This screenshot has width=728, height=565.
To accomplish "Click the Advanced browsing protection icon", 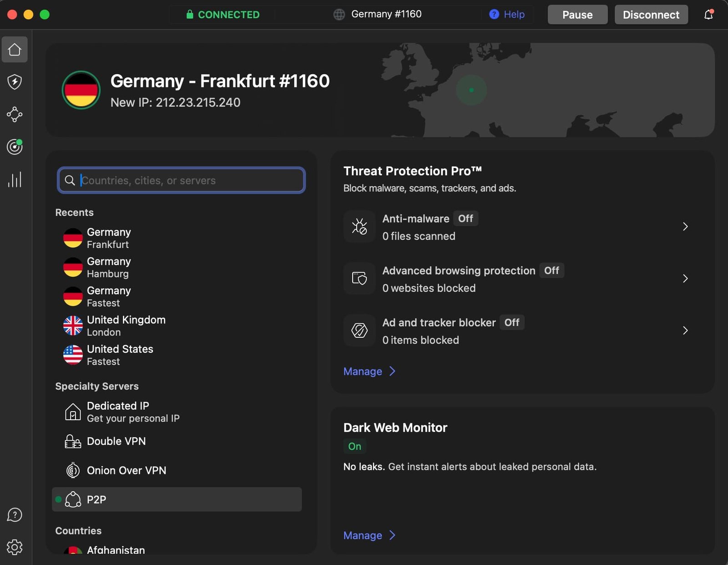I will point(359,278).
